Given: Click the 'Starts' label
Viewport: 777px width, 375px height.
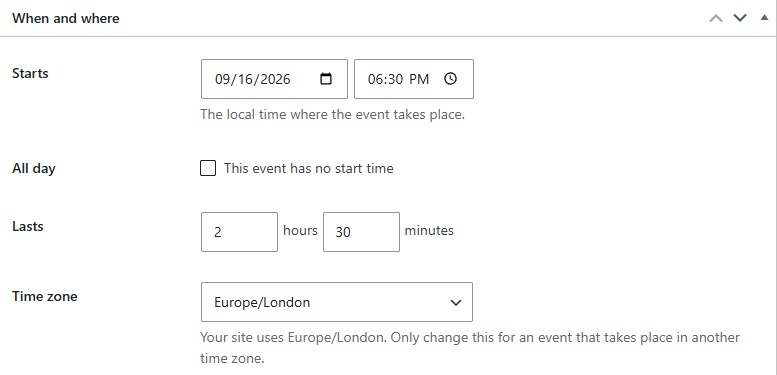Looking at the screenshot, I should pos(30,73).
